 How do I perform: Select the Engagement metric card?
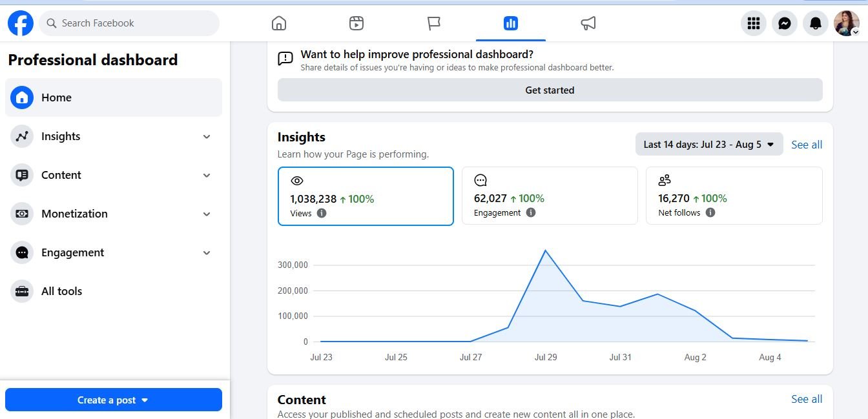550,196
